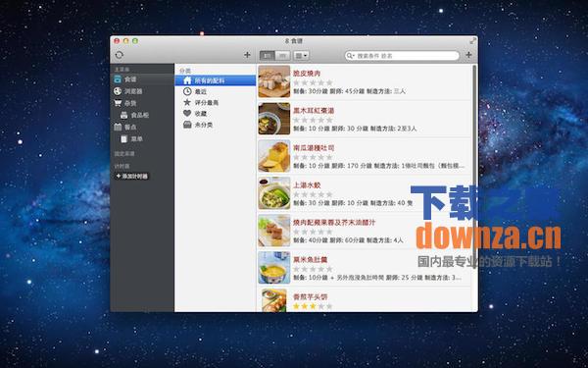Click the 脆皮燒肉 prep time details line
The height and width of the screenshot is (368, 588).
(349, 91)
